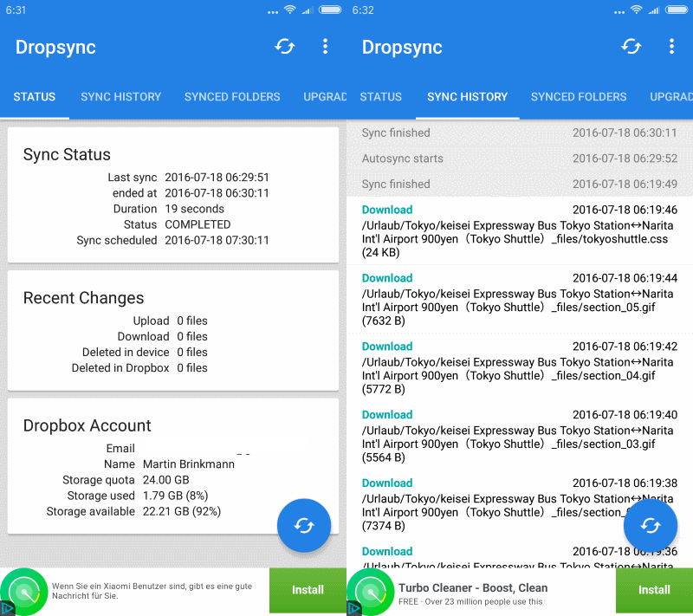
Task: Tap the account name Martin Brinkmann
Action: [189, 464]
